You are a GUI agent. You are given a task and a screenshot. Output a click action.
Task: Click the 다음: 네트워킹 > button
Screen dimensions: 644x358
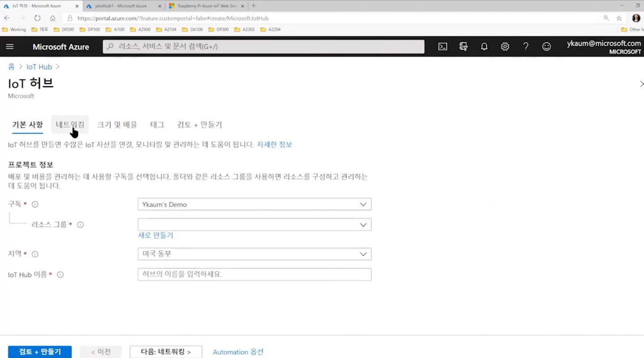pos(166,352)
